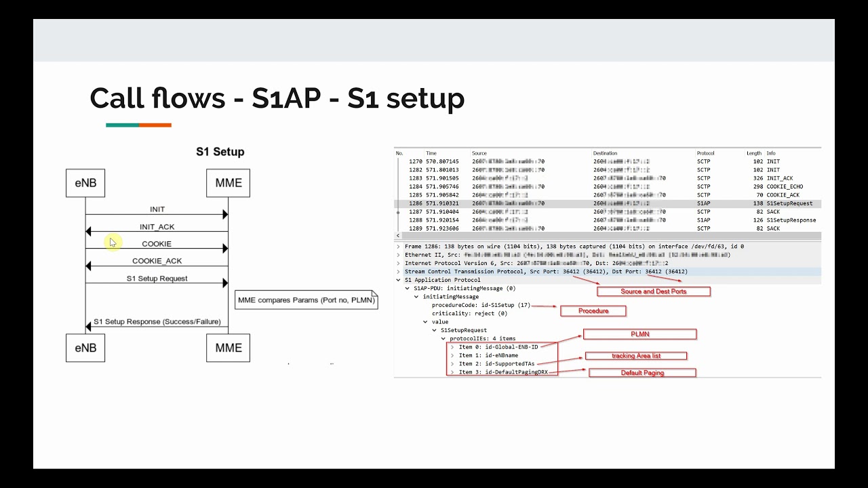Click the COOKIE message label in diagram
Viewport: 868px width, 488px height.
(x=157, y=244)
